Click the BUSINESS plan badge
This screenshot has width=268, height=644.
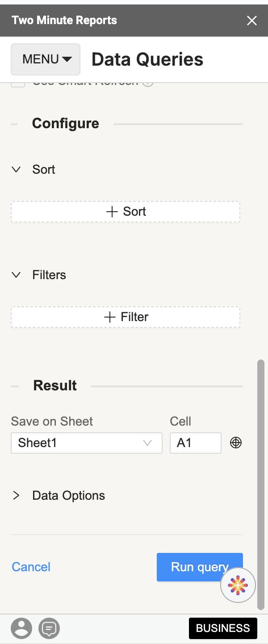223,628
